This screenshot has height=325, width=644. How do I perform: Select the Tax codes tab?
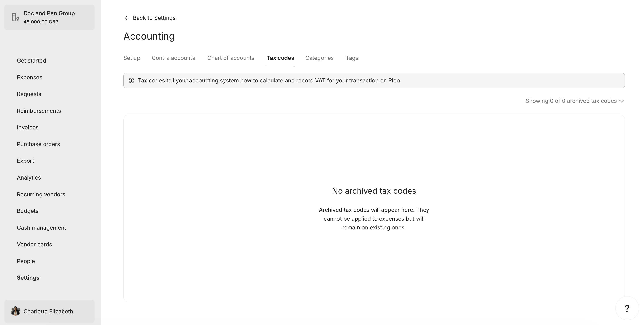tap(280, 58)
